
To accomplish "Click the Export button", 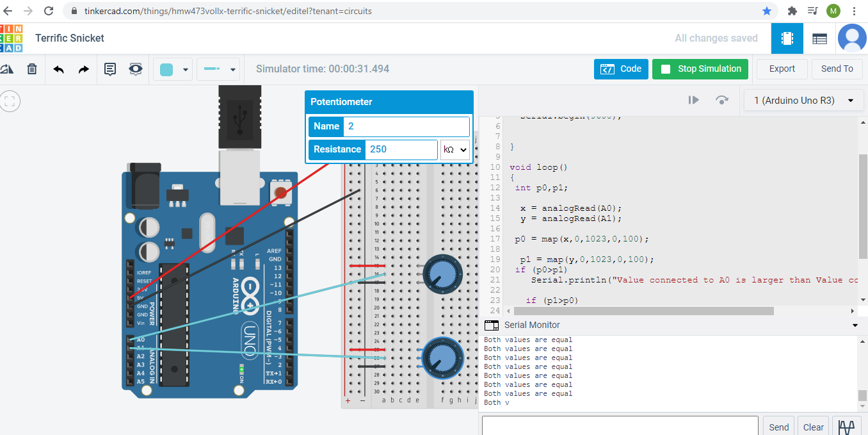I will pos(782,69).
